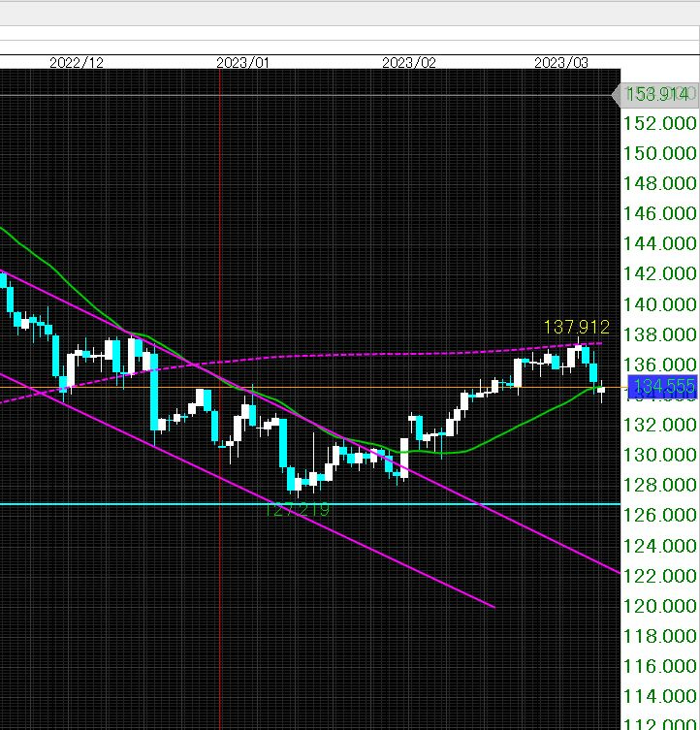The height and width of the screenshot is (730, 700).
Task: Click the 114.000 axis price label
Action: coord(659,696)
